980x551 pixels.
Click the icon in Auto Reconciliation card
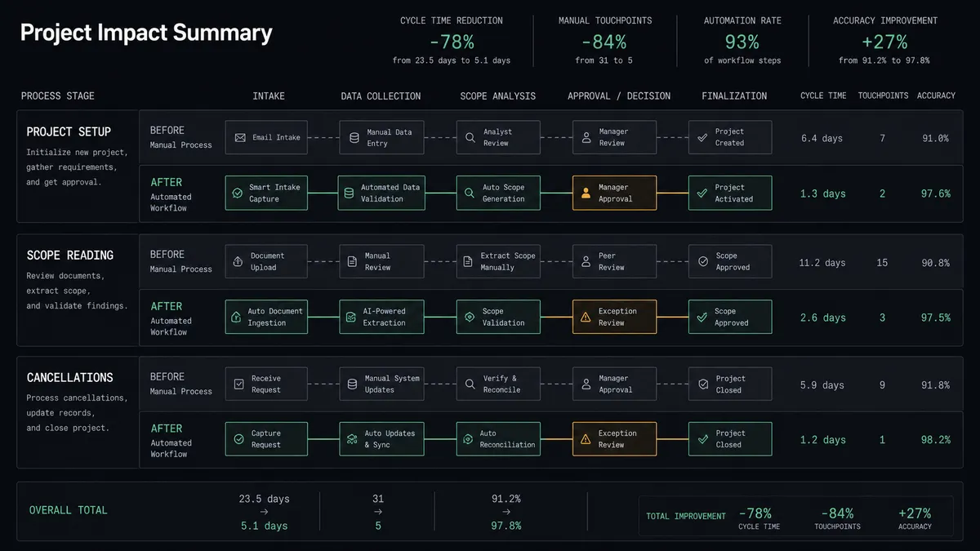467,439
